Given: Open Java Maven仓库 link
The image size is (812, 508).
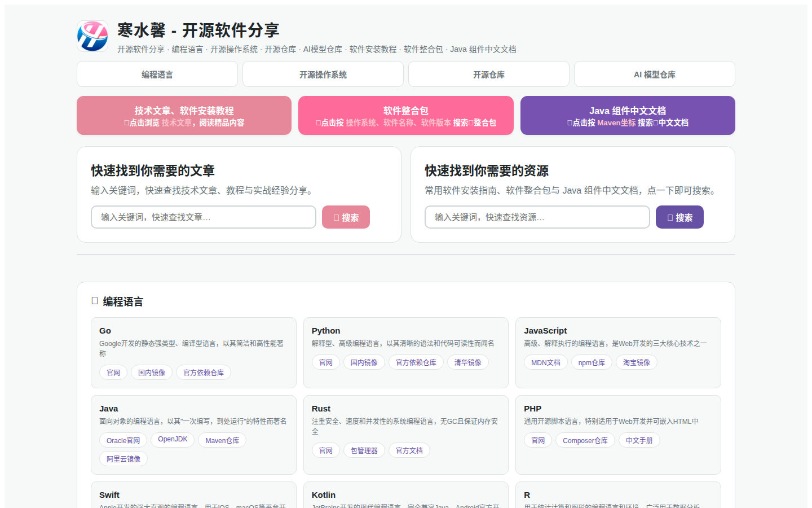Looking at the screenshot, I should 222,440.
